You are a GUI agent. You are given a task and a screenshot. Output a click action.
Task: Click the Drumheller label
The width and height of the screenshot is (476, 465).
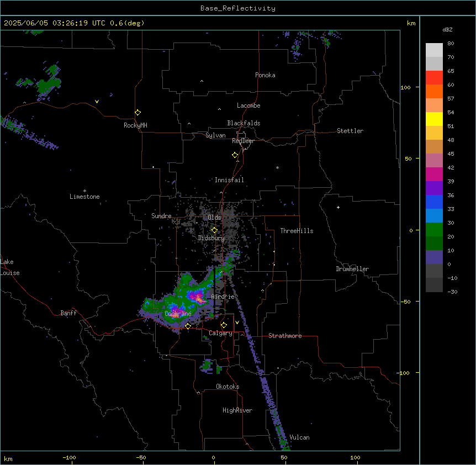point(352,269)
